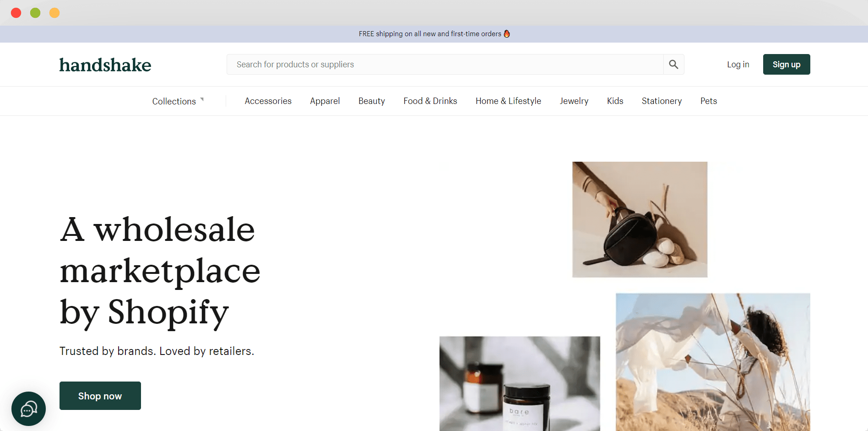Open the Home & Lifestyle category
Image resolution: width=868 pixels, height=431 pixels.
tap(508, 101)
